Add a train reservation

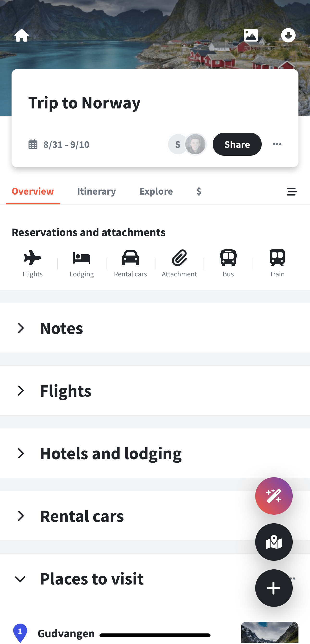click(277, 263)
